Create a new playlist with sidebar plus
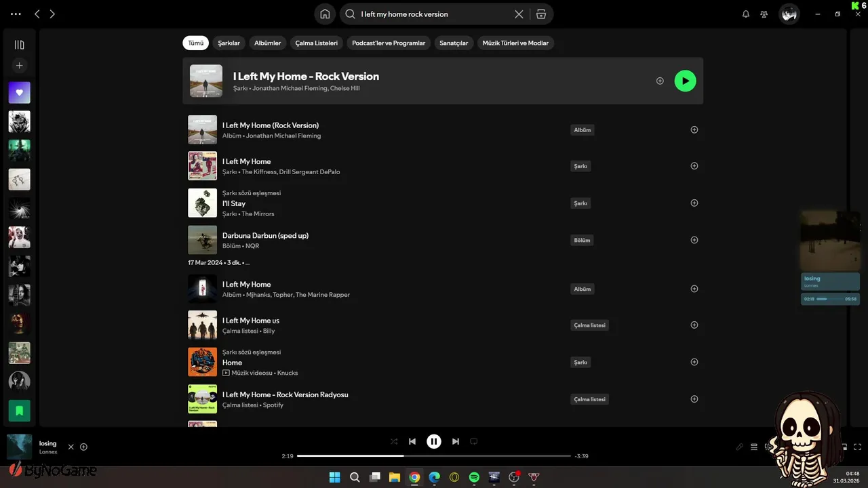The height and width of the screenshot is (488, 868). pyautogui.click(x=19, y=66)
